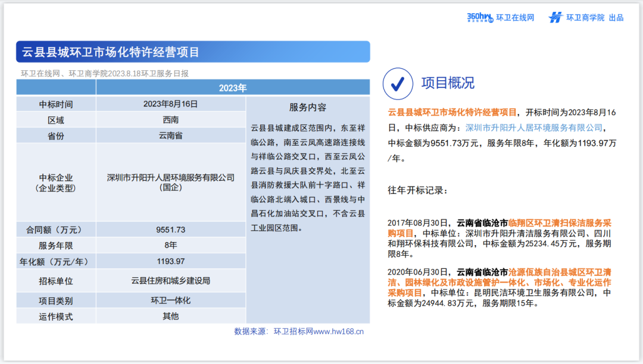
Task: Click the 服务年限 label
Action: point(56,245)
